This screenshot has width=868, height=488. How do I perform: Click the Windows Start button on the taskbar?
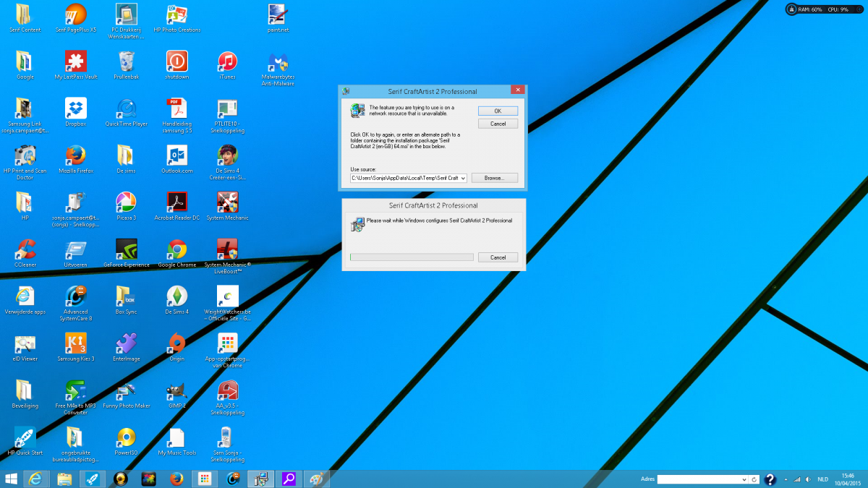[12, 479]
